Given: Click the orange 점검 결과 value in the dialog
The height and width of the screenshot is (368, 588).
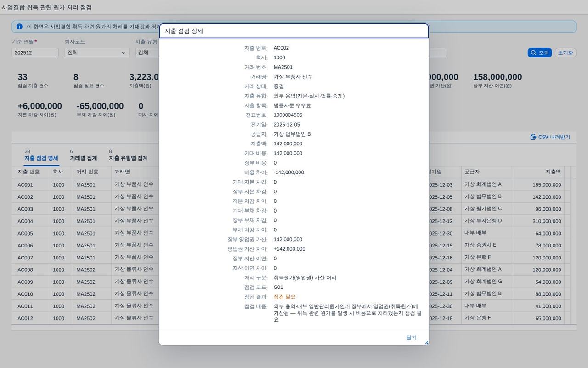Looking at the screenshot, I should (x=284, y=297).
